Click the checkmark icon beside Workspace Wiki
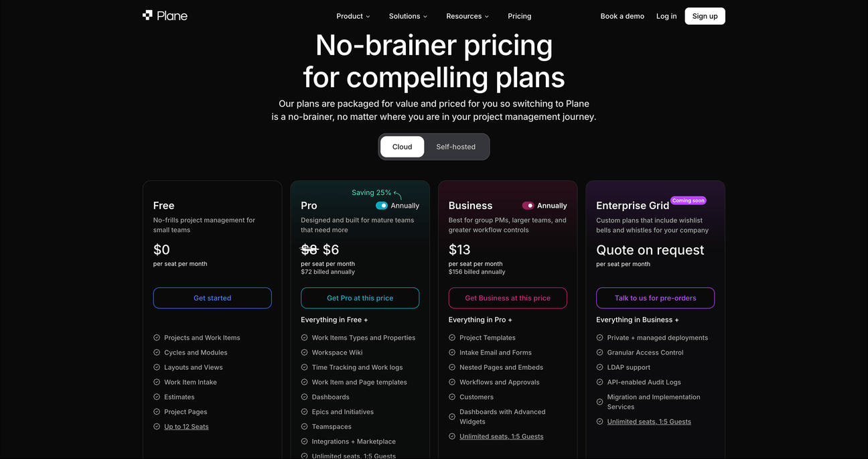 tap(304, 352)
